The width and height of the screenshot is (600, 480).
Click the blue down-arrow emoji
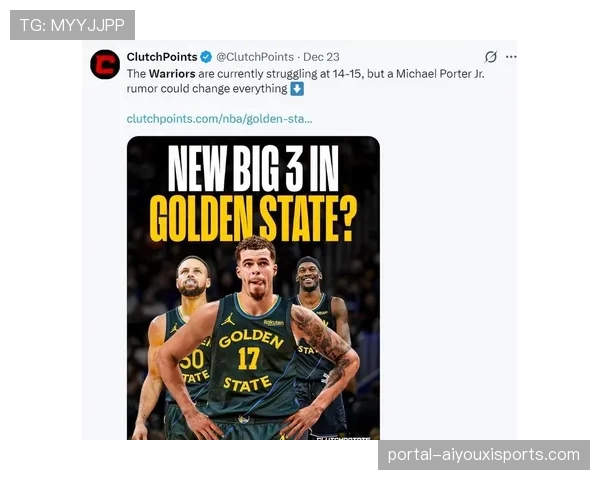297,89
